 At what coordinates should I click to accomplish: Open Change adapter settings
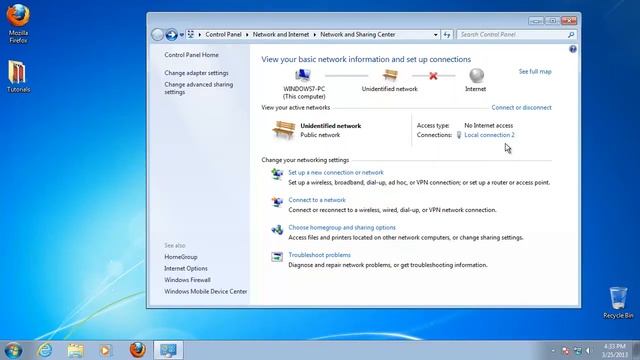coord(196,73)
